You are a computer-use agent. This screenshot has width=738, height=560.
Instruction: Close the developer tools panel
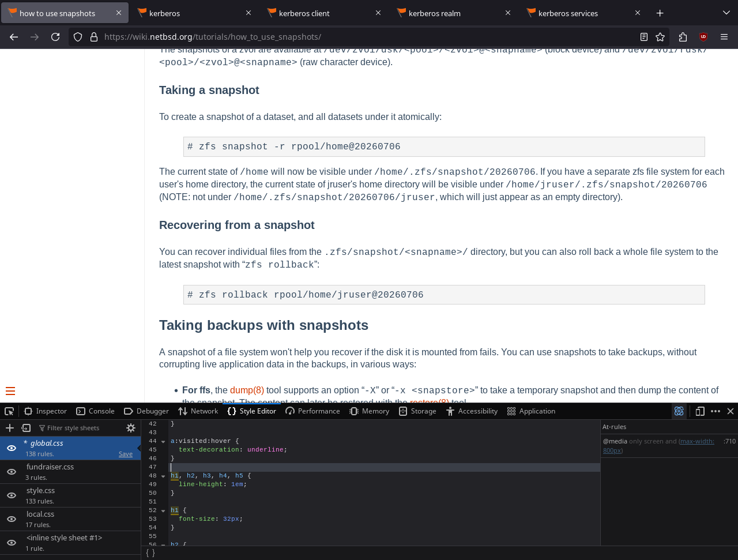731,411
